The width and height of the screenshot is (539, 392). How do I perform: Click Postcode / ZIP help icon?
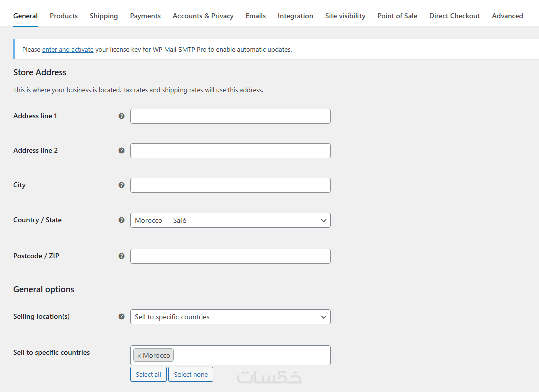click(121, 256)
